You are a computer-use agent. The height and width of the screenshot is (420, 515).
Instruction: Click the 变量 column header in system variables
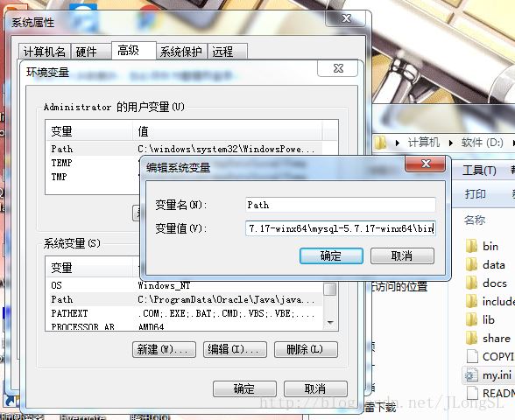(x=89, y=268)
